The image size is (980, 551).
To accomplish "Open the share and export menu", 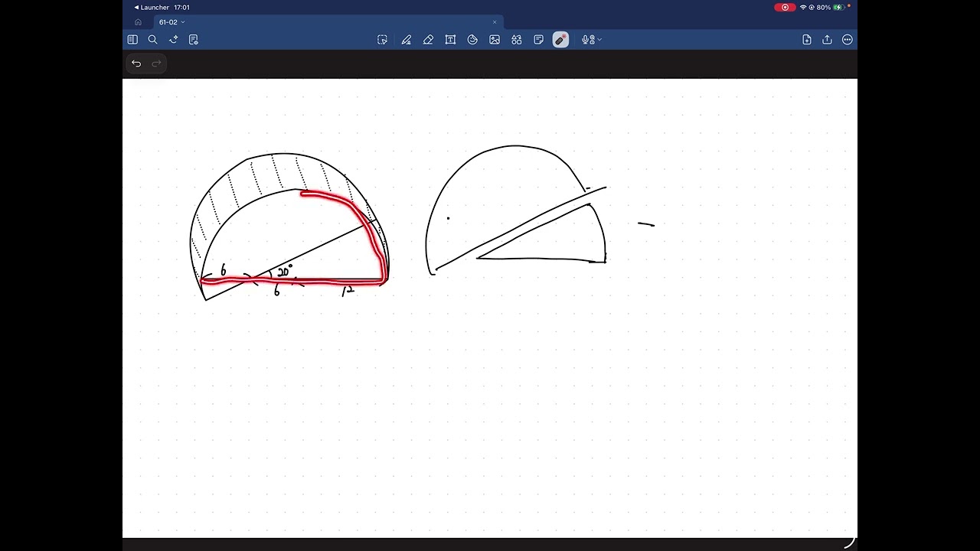I will tap(827, 40).
